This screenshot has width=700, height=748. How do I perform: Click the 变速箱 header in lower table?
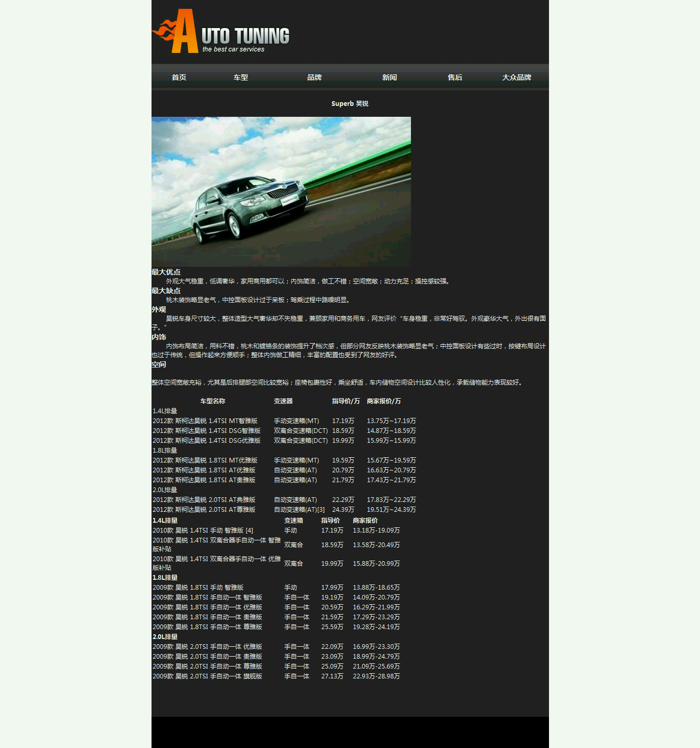[x=294, y=521]
